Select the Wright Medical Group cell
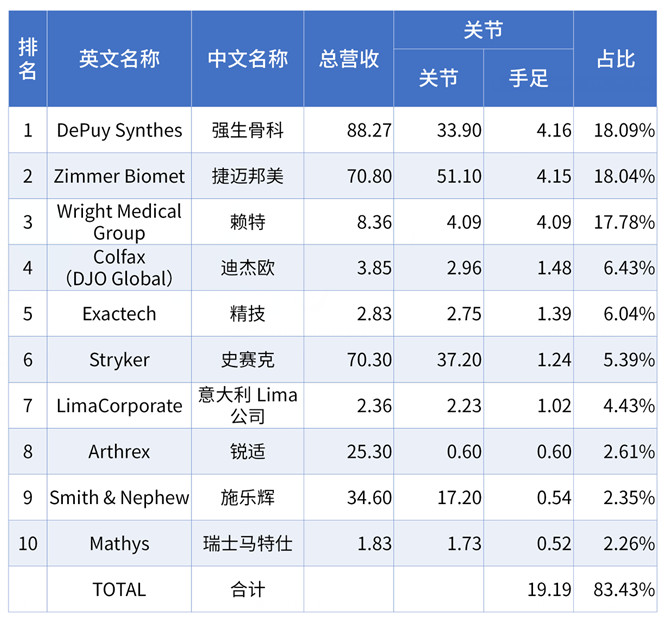This screenshot has width=666, height=623. point(119,222)
